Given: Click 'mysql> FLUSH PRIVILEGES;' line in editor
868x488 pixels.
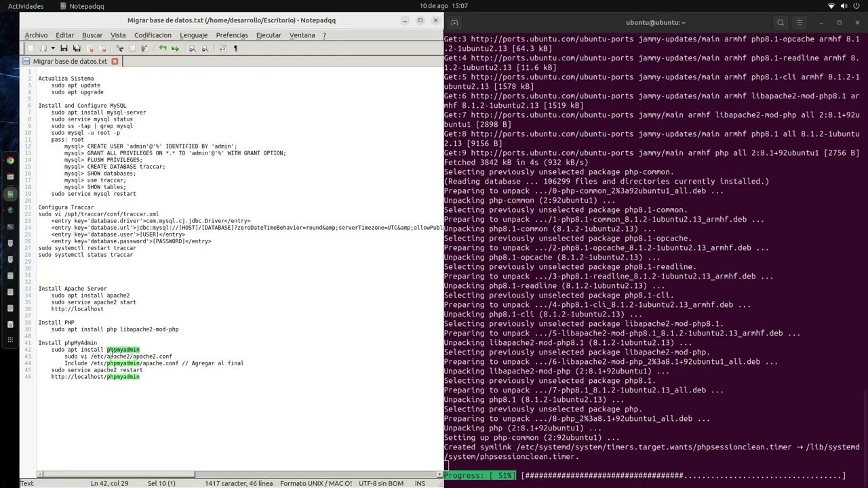Looking at the screenshot, I should [103, 160].
